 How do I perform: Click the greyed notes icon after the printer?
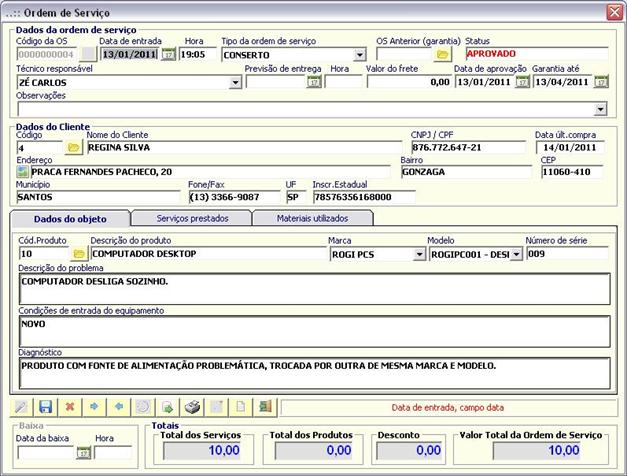coord(216,407)
